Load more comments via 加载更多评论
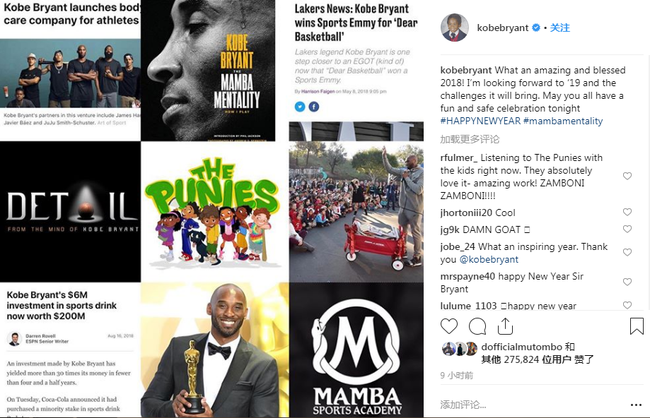The width and height of the screenshot is (650, 418). 470,139
